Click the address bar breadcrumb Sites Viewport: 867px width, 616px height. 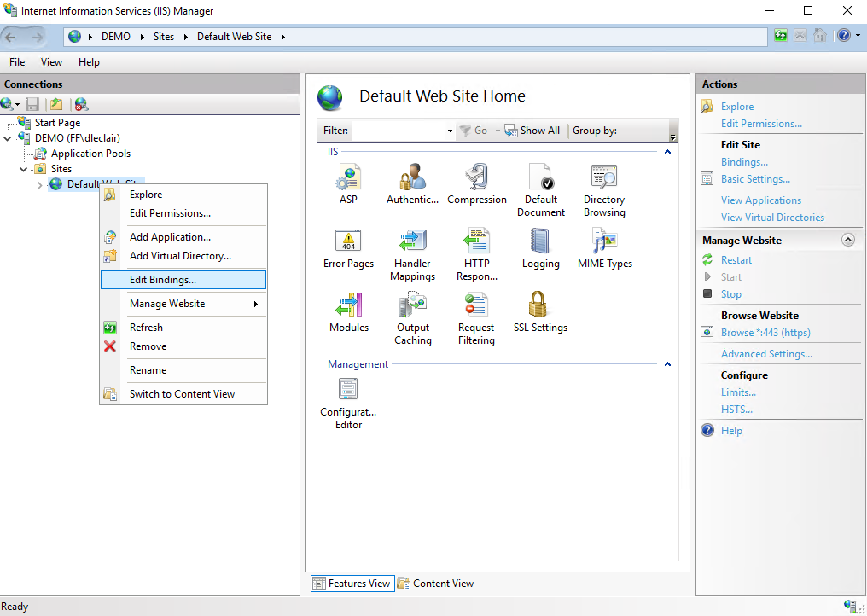[164, 37]
